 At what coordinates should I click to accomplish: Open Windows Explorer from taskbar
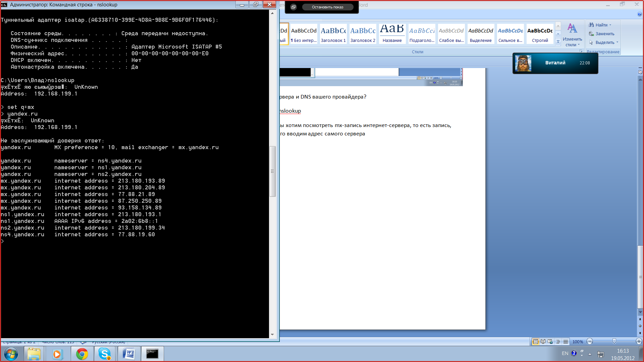coord(34,354)
